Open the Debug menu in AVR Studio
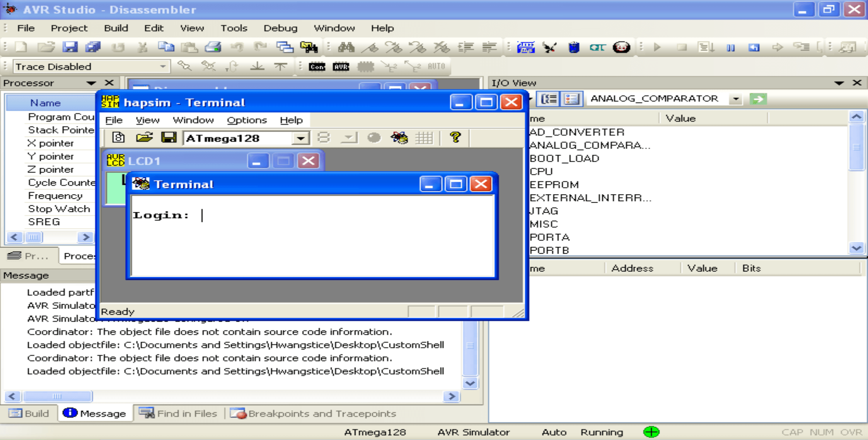868x440 pixels. click(x=280, y=28)
